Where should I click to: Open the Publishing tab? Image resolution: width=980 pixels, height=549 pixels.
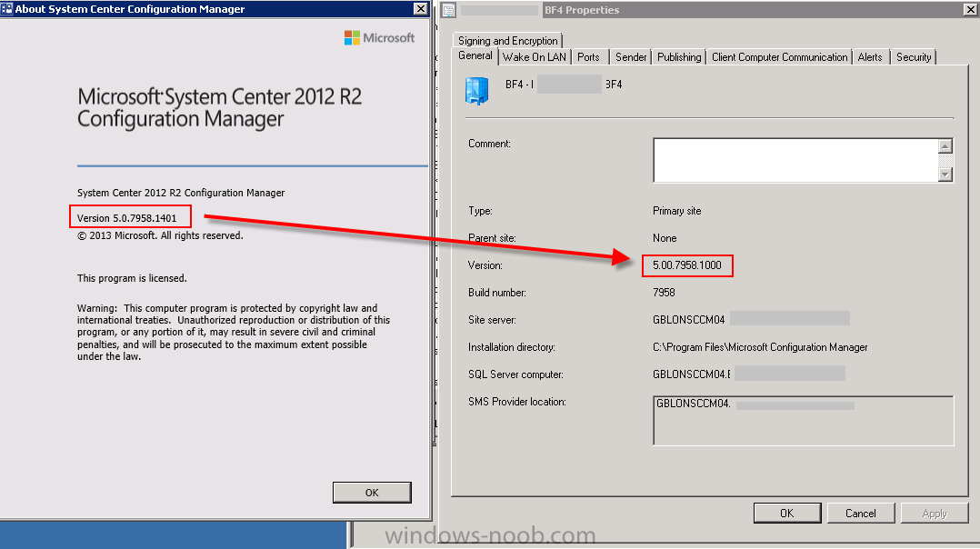tap(679, 57)
